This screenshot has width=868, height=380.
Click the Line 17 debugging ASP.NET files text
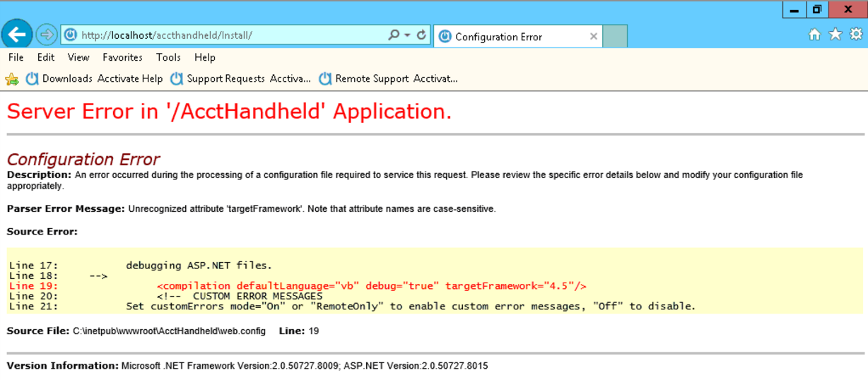199,266
